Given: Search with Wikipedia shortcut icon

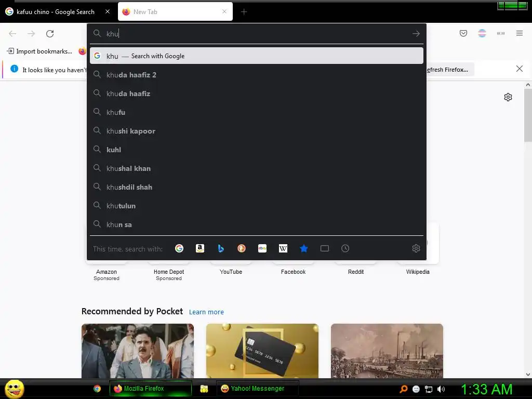Looking at the screenshot, I should (283, 248).
